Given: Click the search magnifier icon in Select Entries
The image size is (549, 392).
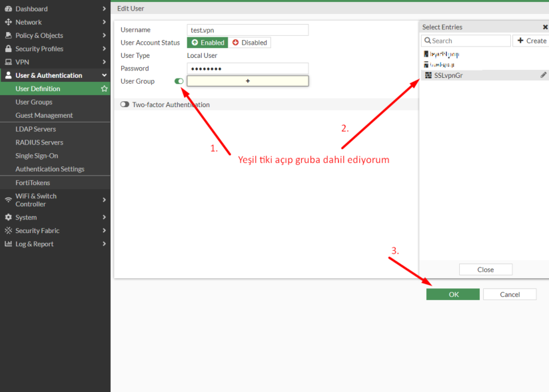Looking at the screenshot, I should click(427, 41).
